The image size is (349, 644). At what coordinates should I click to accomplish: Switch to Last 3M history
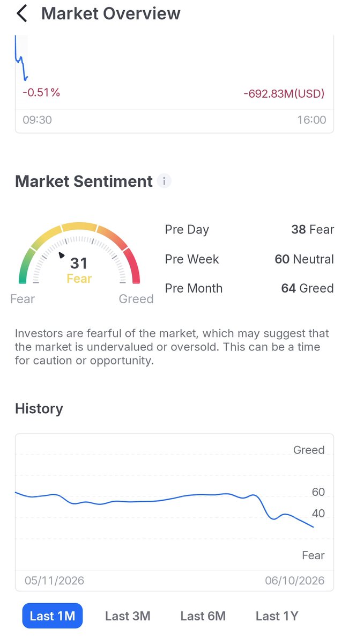[x=128, y=616]
